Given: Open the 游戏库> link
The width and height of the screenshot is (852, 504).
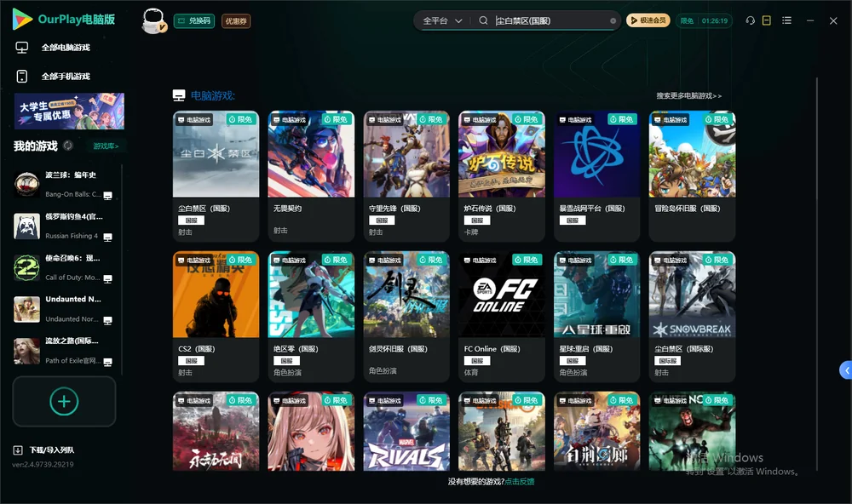Looking at the screenshot, I should pyautogui.click(x=106, y=146).
